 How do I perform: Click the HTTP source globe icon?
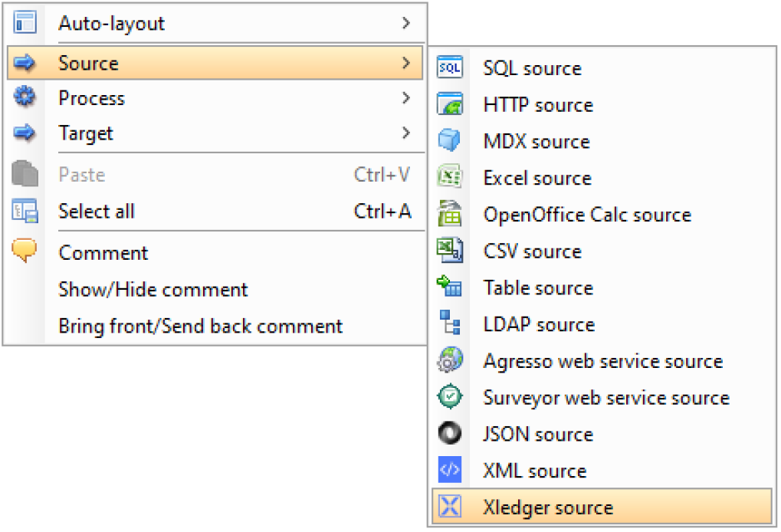[x=449, y=105]
